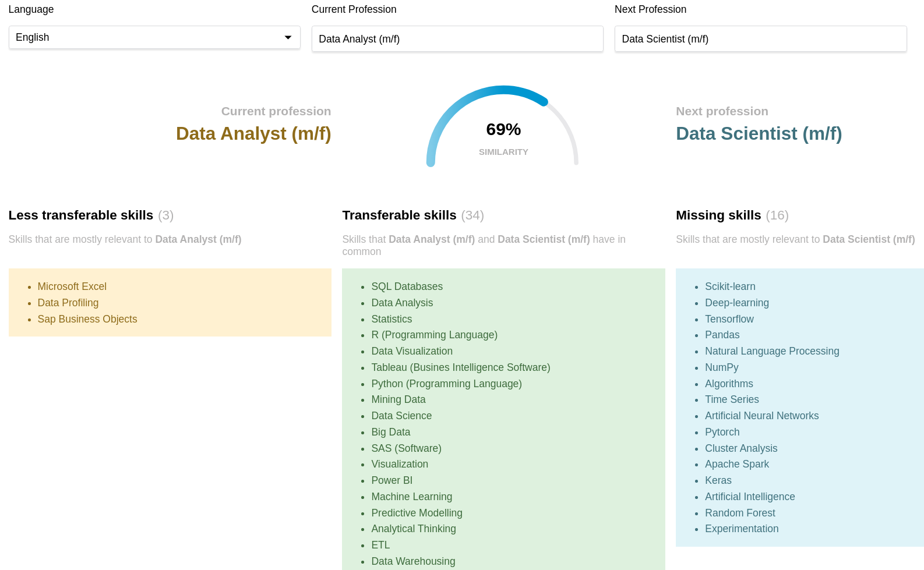Click the SQL Databases skill item
The image size is (924, 570).
point(407,286)
